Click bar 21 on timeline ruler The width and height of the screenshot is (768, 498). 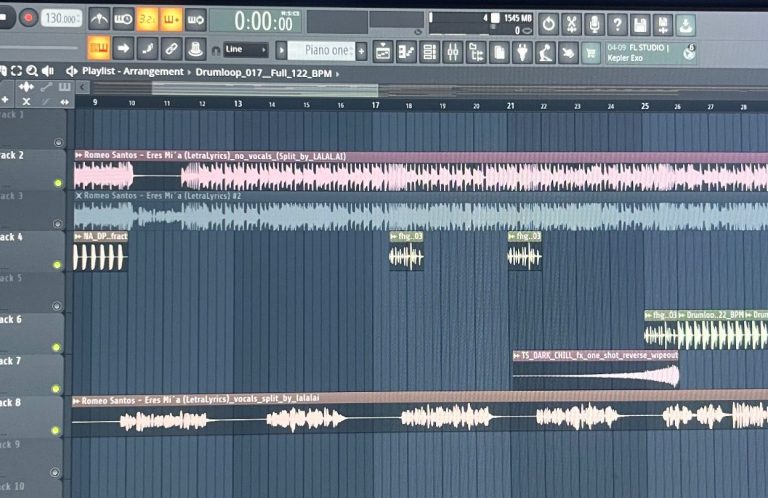(510, 106)
